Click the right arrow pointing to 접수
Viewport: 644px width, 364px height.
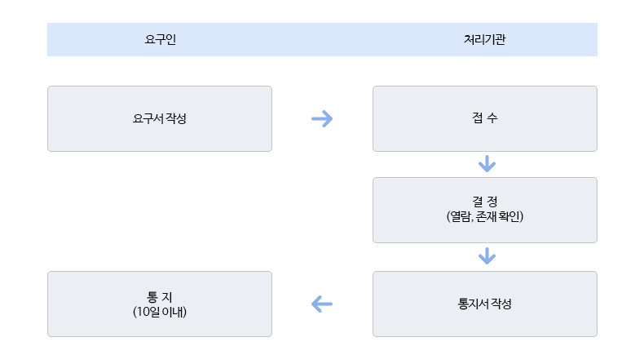(322, 119)
